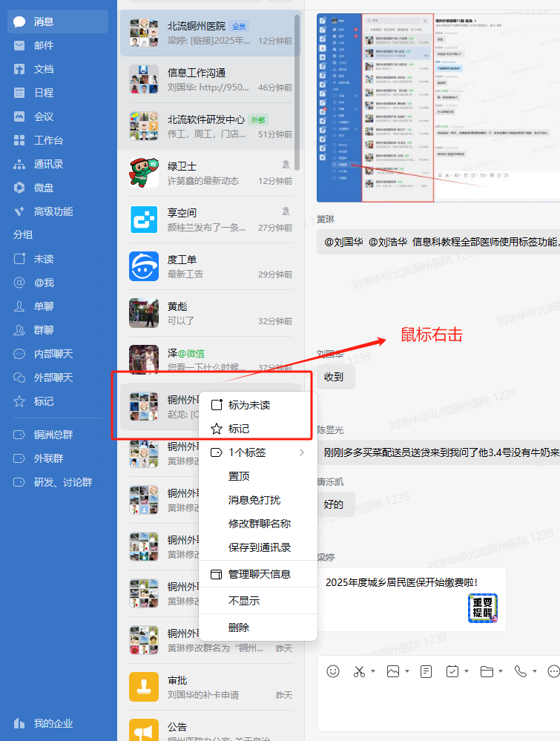
Task: Open the 2025年度城乡居民医保 link card
Action: pyautogui.click(x=412, y=600)
